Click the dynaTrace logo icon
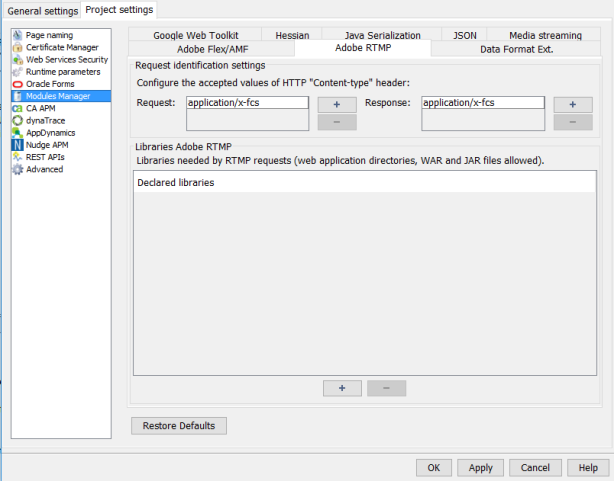The width and height of the screenshot is (614, 481). click(18, 121)
